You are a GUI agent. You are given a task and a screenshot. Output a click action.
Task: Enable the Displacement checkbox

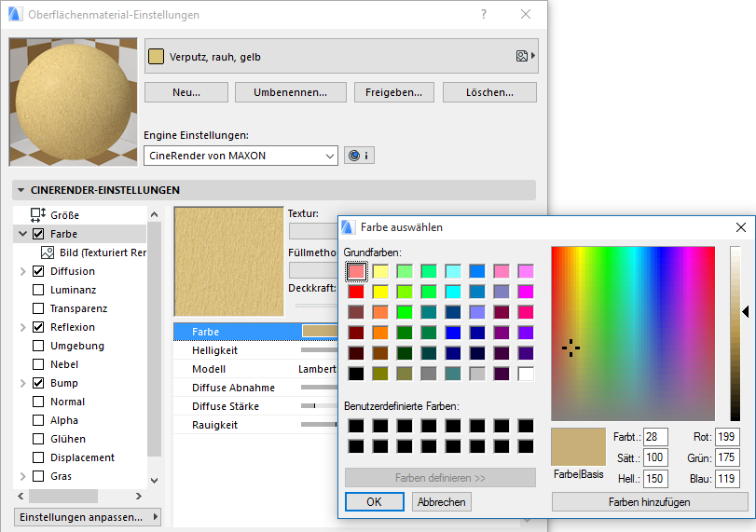coord(38,457)
